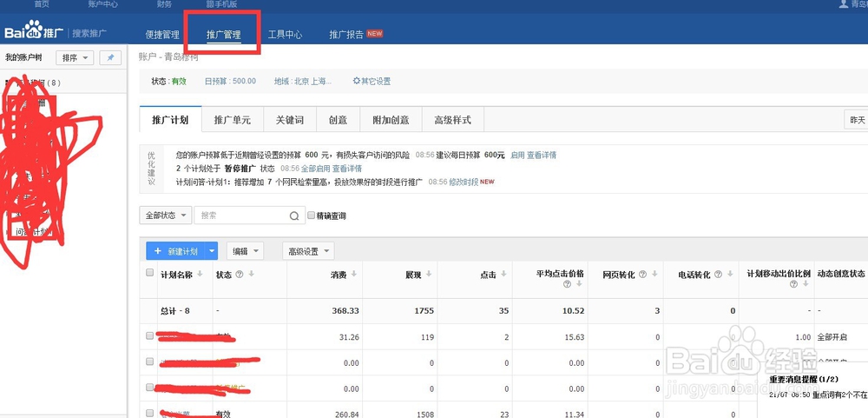This screenshot has width=868, height=418.
Task: Click total 消费 value 368.33
Action: tap(345, 311)
